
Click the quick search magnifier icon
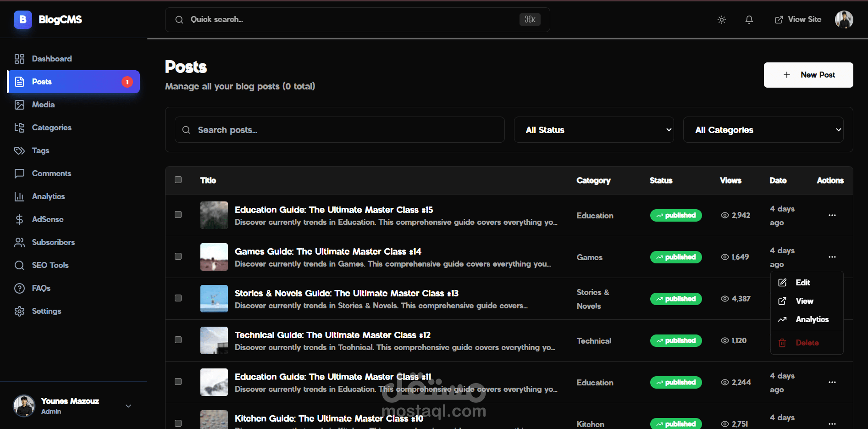(x=179, y=20)
